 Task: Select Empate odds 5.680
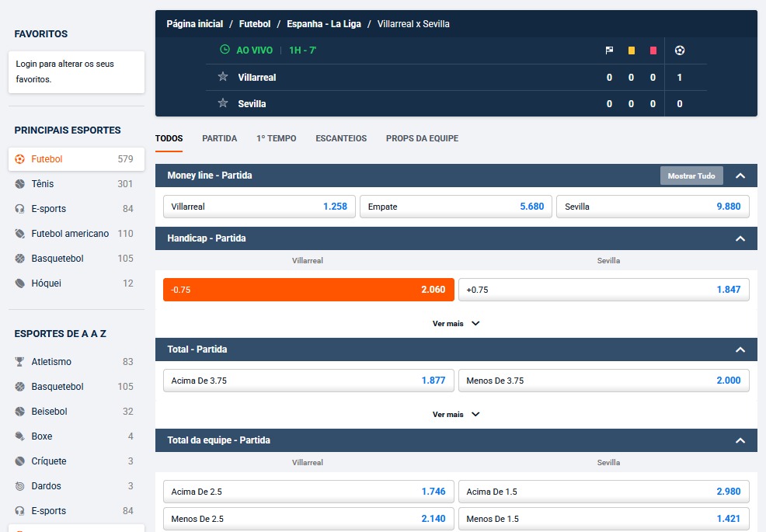[456, 207]
